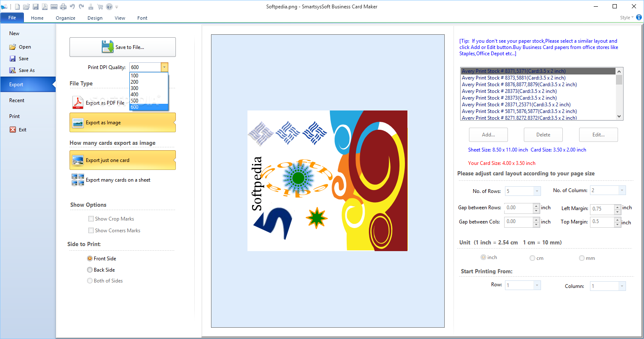Pick 300 in the DPI dropdown list
Viewport: 644px width, 339px height.
[149, 88]
